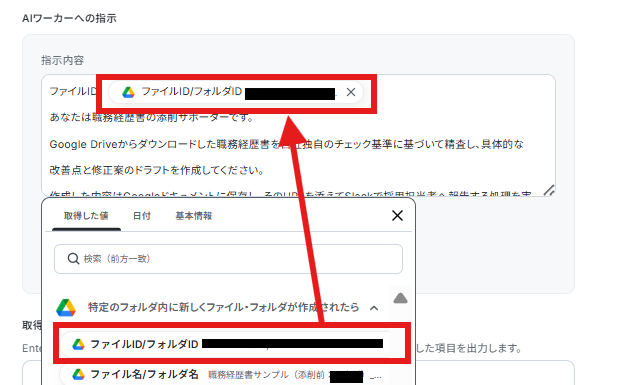Click the 指示内容 label
The image size is (634, 385).
point(62,60)
